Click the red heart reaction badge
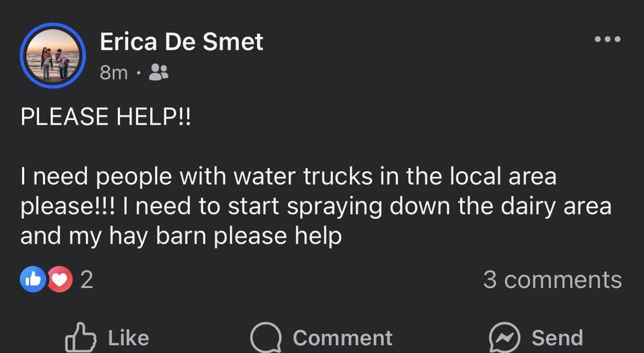This screenshot has width=644, height=353. [x=60, y=279]
